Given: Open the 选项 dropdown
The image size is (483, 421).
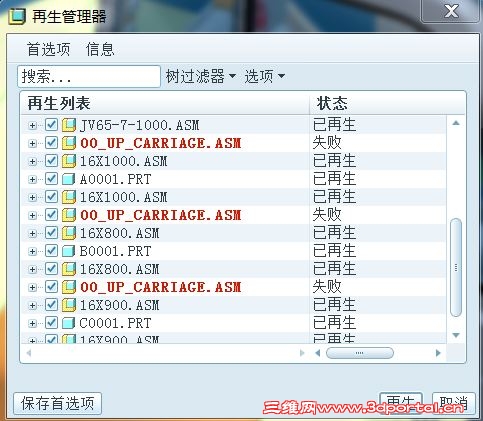Looking at the screenshot, I should tap(265, 76).
